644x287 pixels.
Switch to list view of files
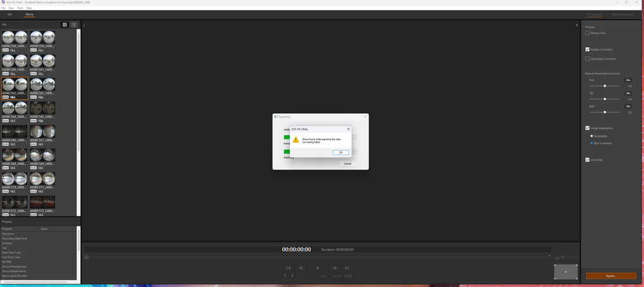(74, 25)
